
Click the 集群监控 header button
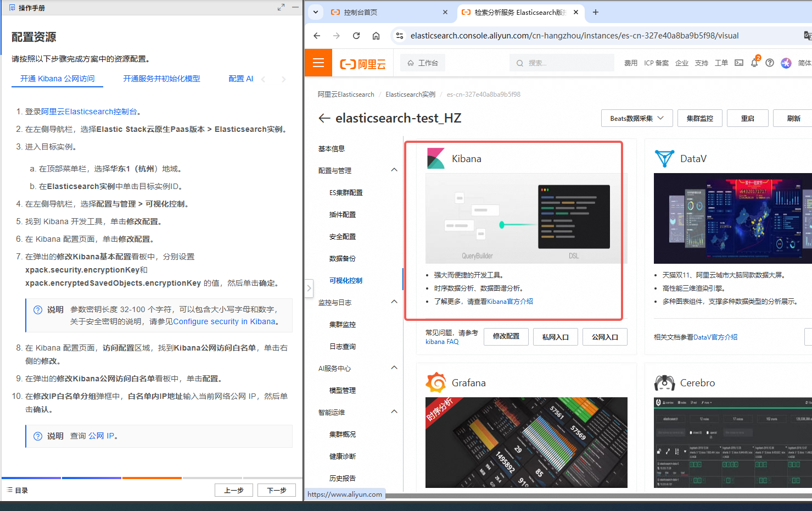coord(700,118)
